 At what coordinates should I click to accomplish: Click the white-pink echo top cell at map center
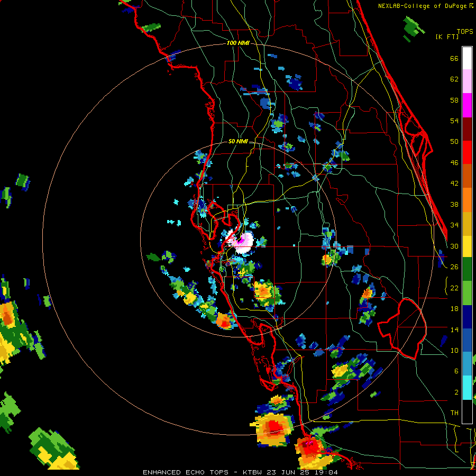[241, 242]
